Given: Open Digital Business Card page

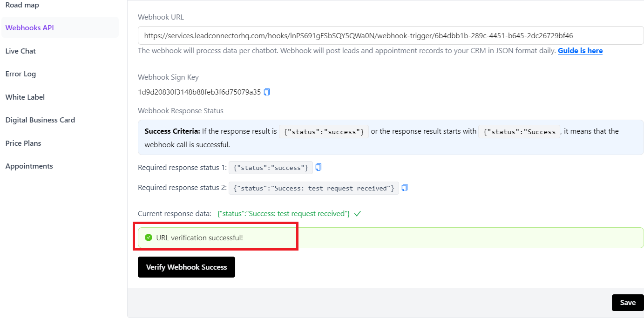Looking at the screenshot, I should pyautogui.click(x=40, y=120).
